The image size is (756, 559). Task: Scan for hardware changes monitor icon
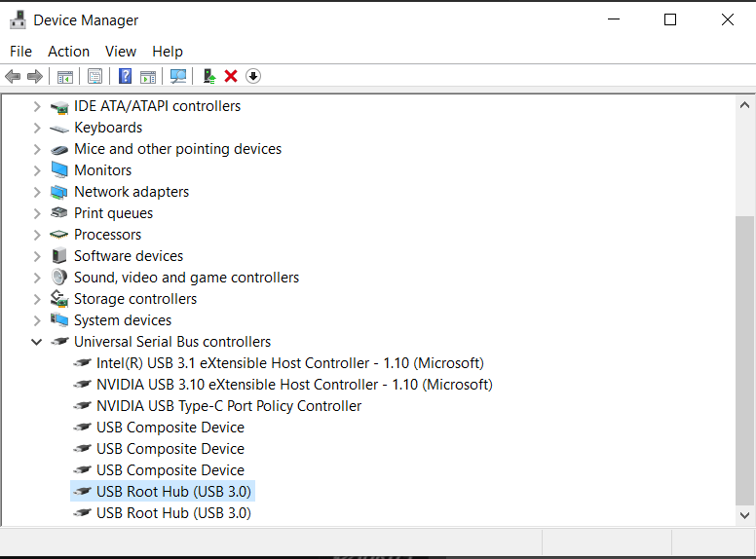(178, 76)
